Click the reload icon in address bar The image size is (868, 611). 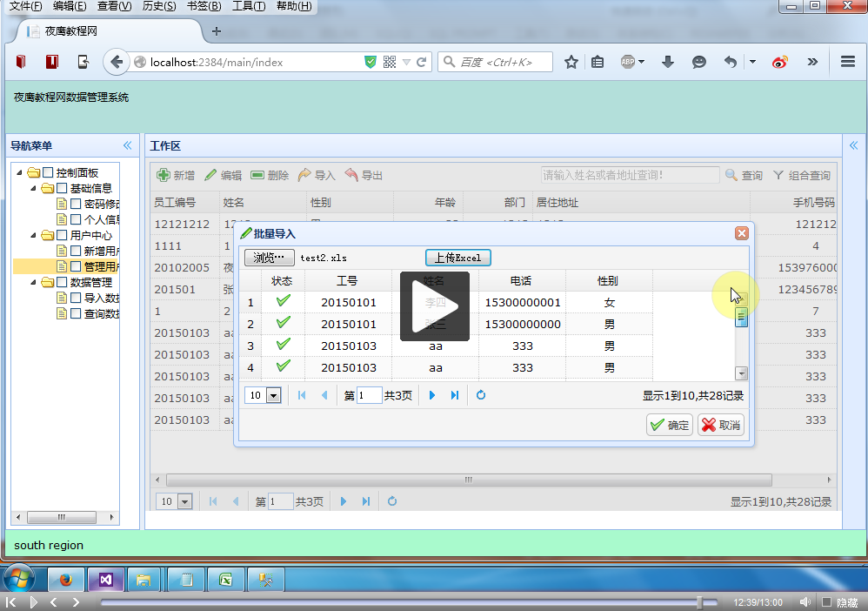pos(422,62)
